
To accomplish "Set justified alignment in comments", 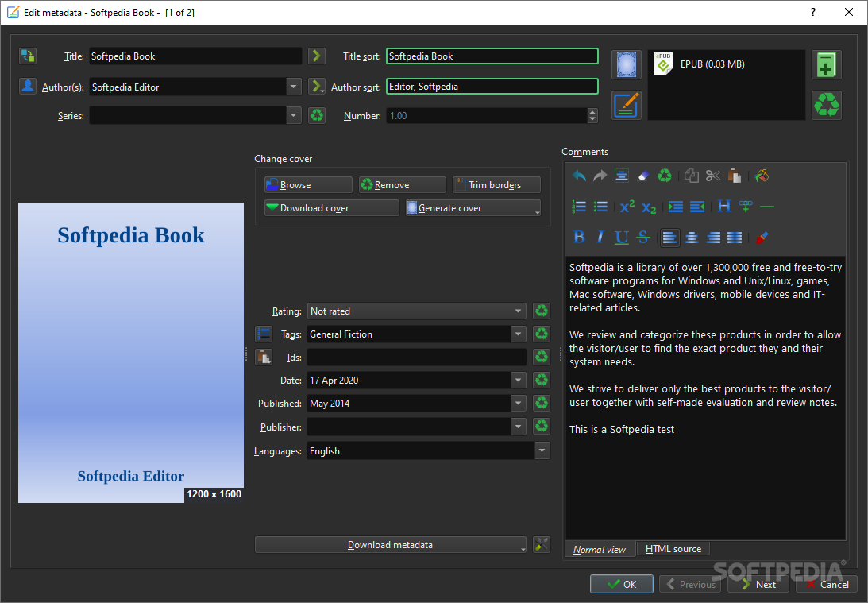I will coord(735,238).
